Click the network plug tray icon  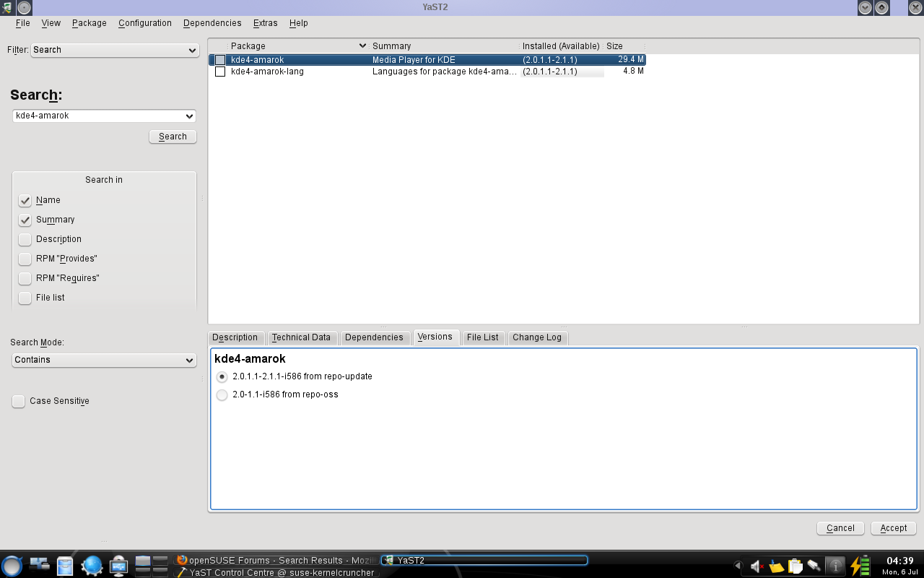pos(814,566)
